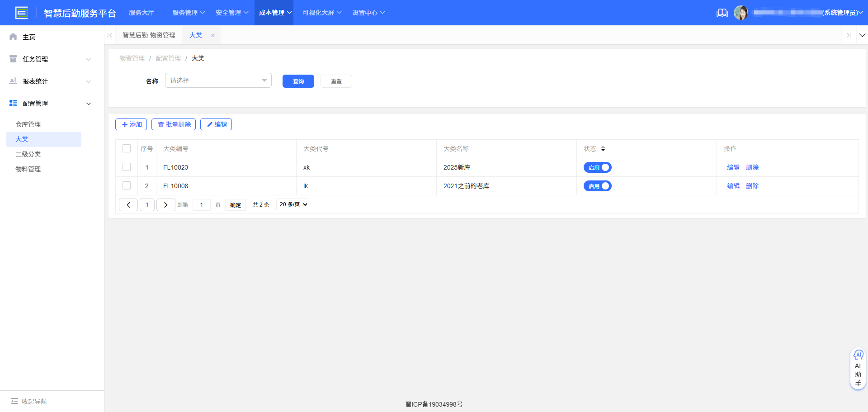
Task: Collapse the 配置管理 sidebar section
Action: pos(89,104)
